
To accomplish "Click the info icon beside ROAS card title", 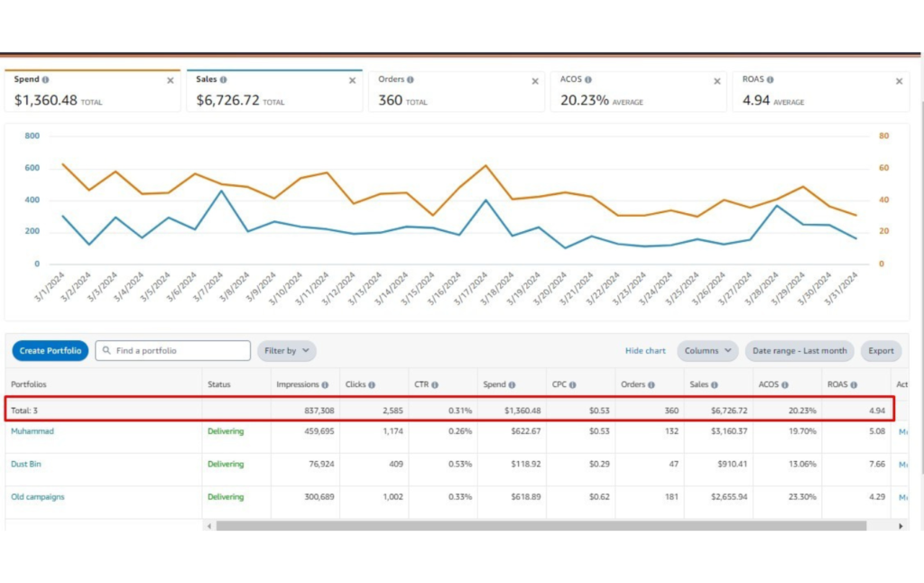I will [x=771, y=79].
